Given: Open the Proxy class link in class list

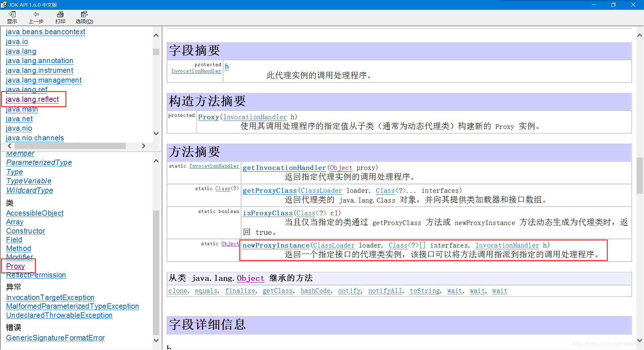Looking at the screenshot, I should tap(15, 266).
